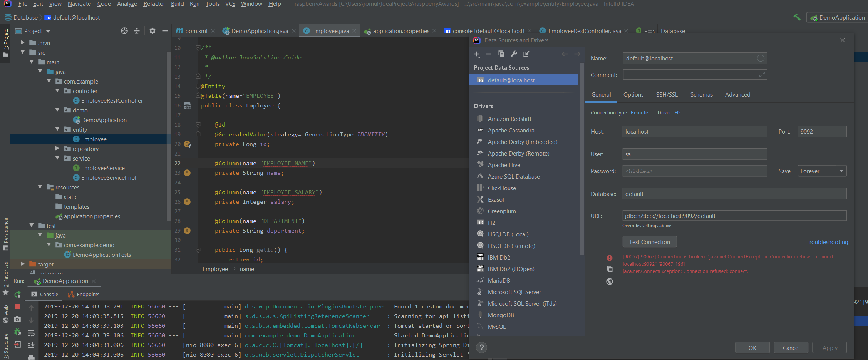Open the DemoApplication run configuration selector
The image size is (868, 360).
pos(837,17)
